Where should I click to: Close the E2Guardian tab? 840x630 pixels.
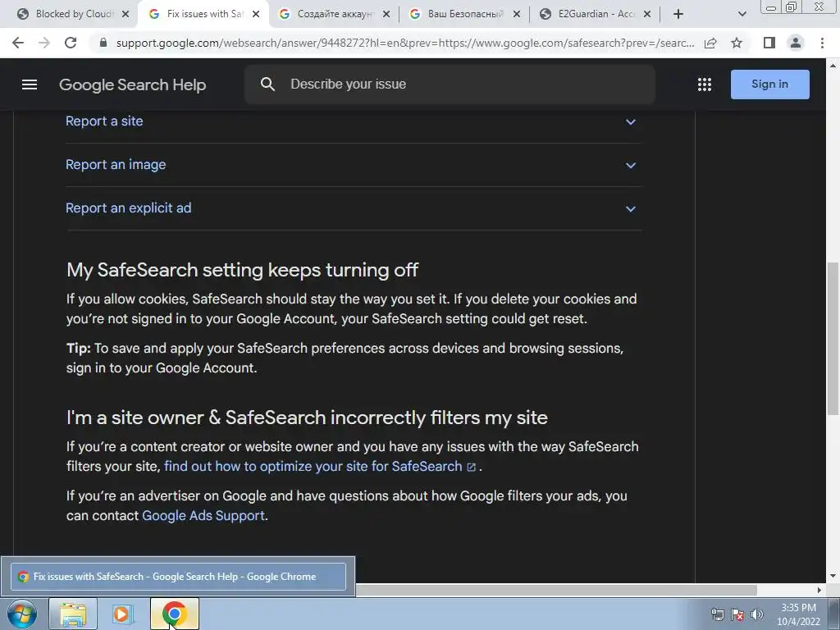[x=647, y=14]
